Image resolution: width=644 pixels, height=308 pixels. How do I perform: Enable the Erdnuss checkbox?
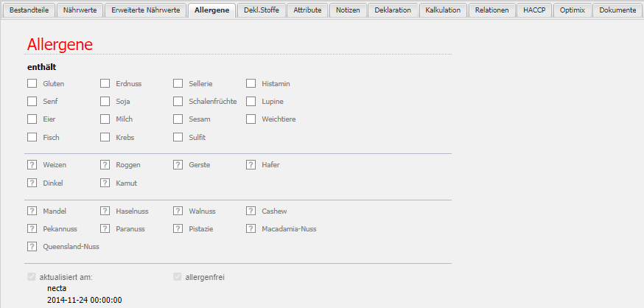[105, 83]
